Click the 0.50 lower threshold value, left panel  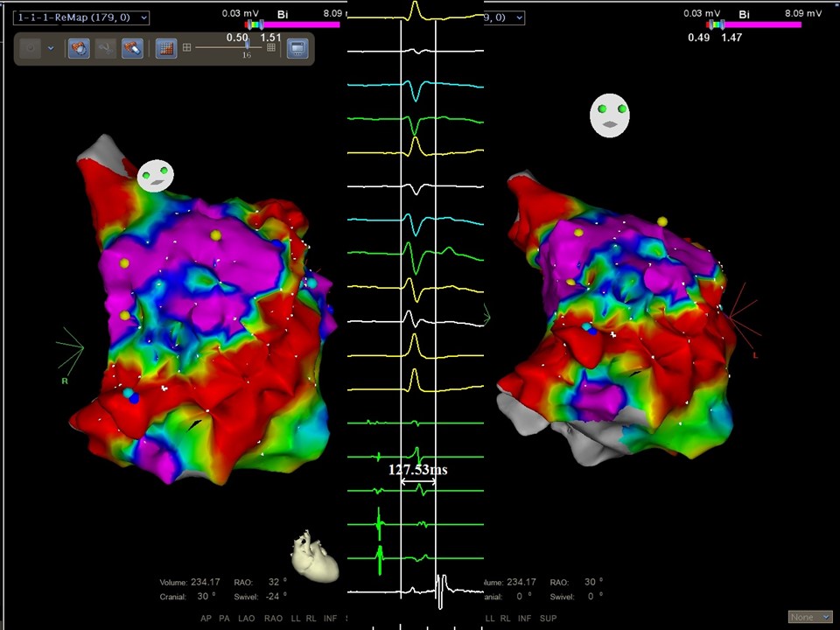coord(237,38)
